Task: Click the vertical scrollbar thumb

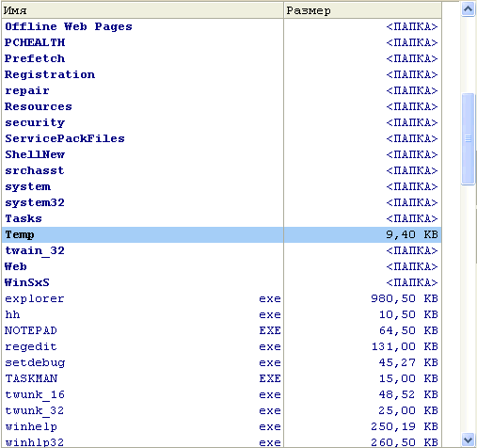Action: pyautogui.click(x=468, y=138)
